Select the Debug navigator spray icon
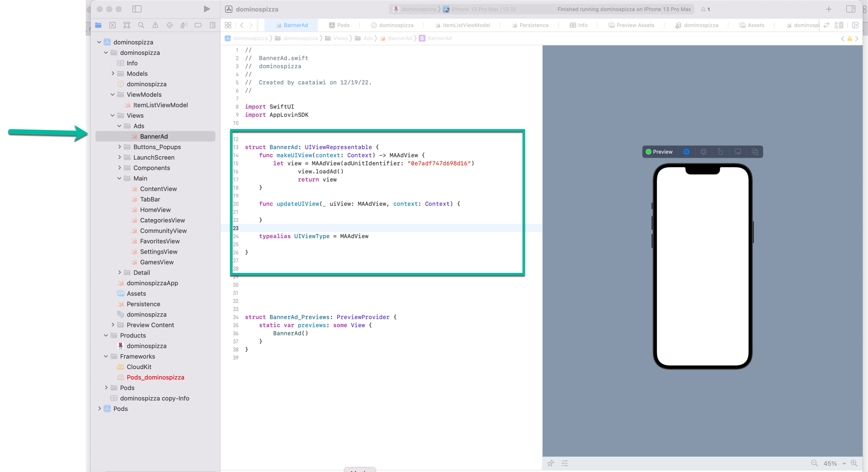Viewport: 868px width, 472px height. click(183, 25)
